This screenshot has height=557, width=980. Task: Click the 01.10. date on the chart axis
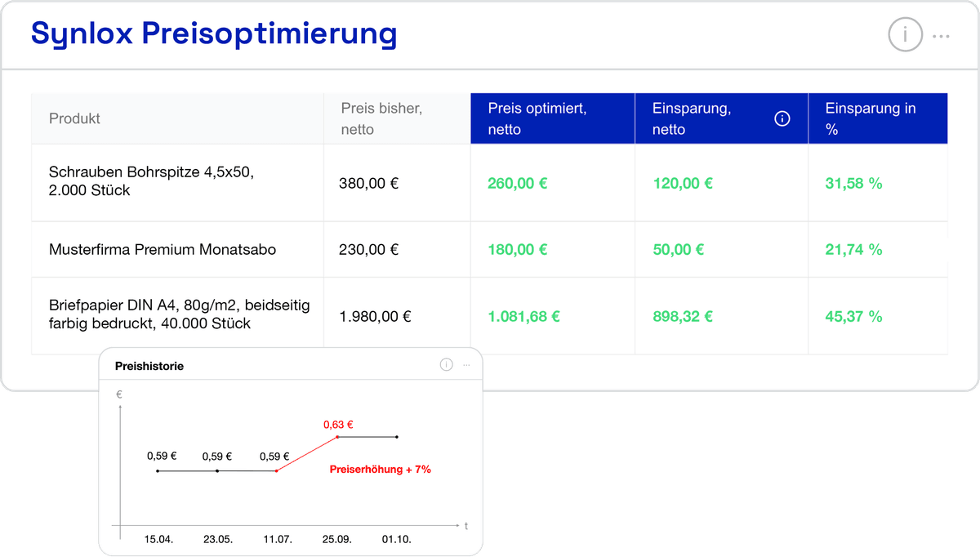point(397,540)
